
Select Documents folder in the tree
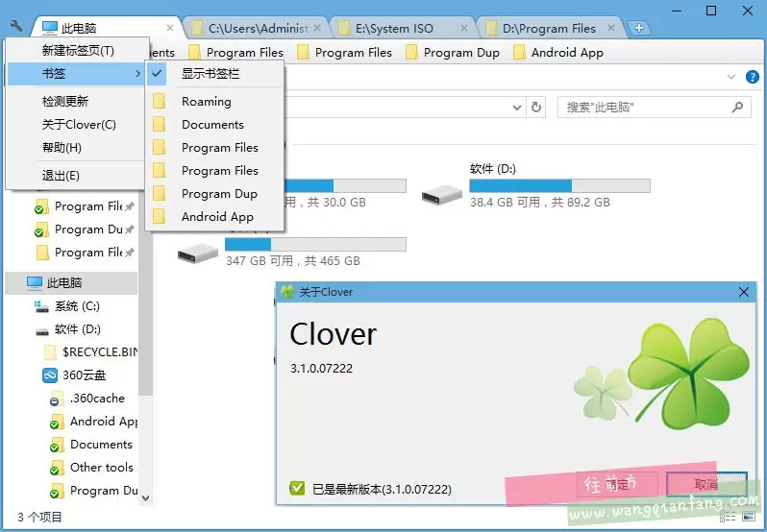[101, 444]
